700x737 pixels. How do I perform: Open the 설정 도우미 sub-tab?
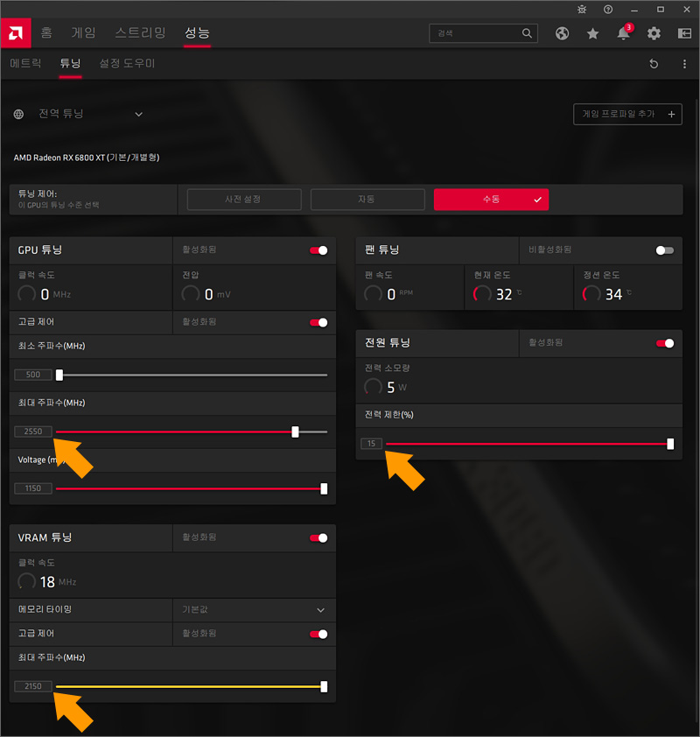coord(127,63)
